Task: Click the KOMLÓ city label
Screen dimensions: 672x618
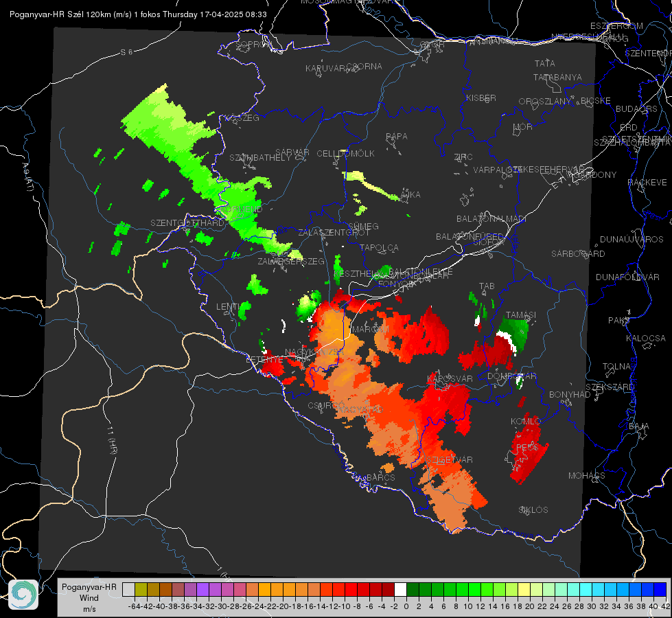Action: coord(526,422)
